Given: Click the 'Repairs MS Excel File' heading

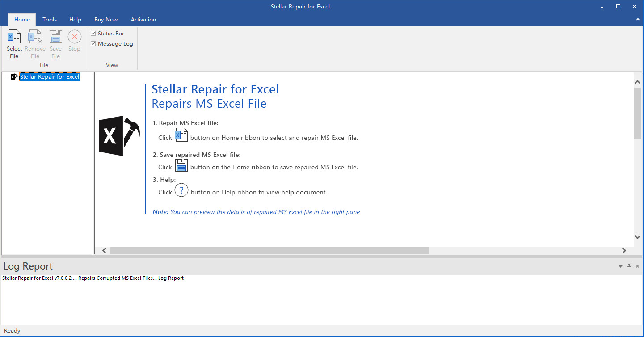Looking at the screenshot, I should click(209, 104).
